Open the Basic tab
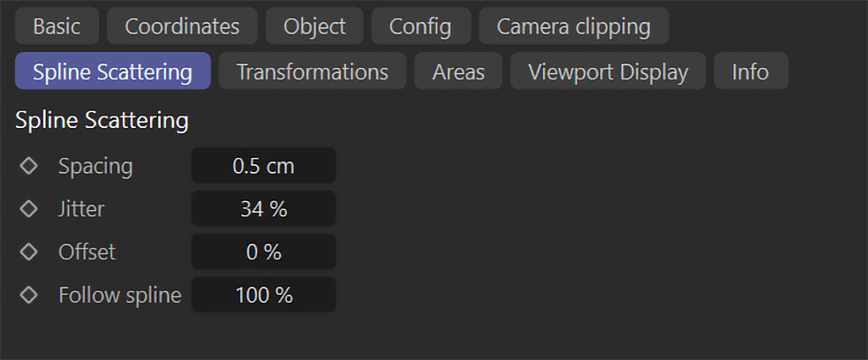Screen dimensions: 868x360 [57, 26]
